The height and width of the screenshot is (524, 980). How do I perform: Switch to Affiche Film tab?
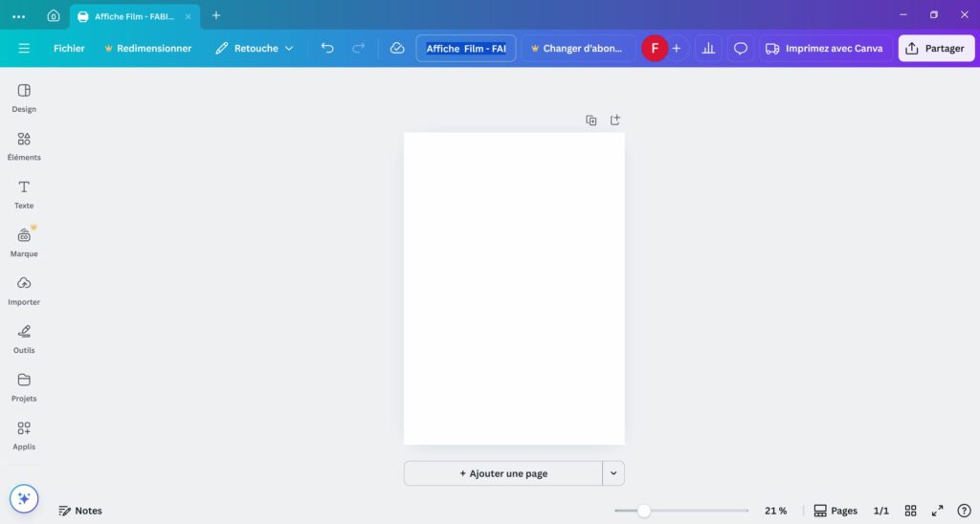134,17
